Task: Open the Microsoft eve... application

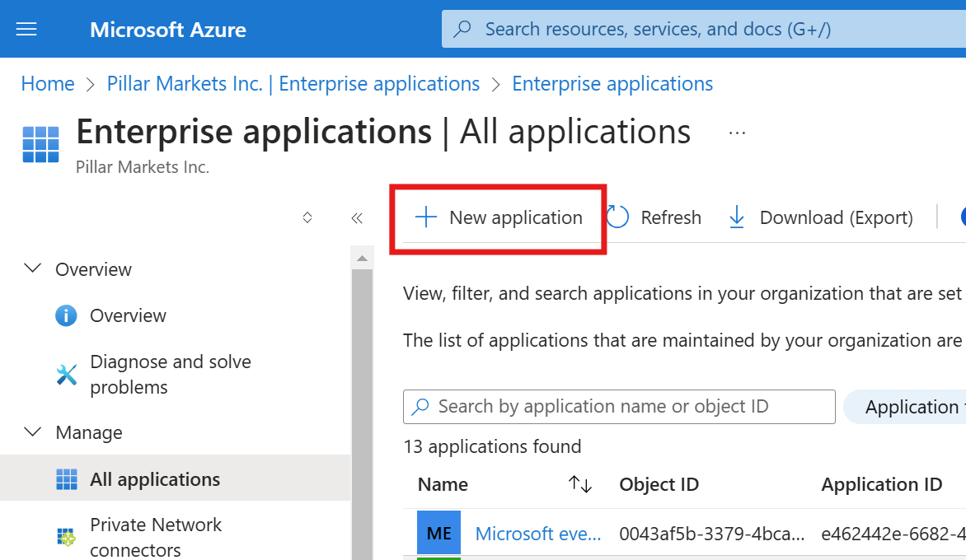Action: (x=537, y=533)
